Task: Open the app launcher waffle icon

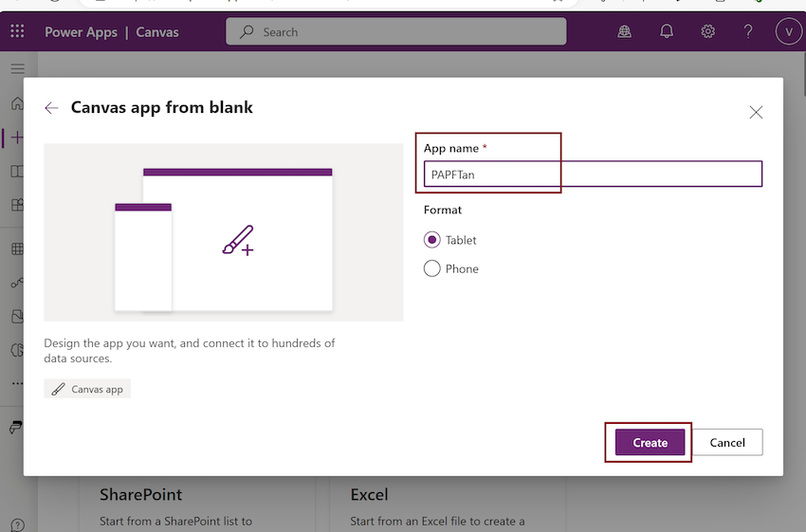Action: 17,31
